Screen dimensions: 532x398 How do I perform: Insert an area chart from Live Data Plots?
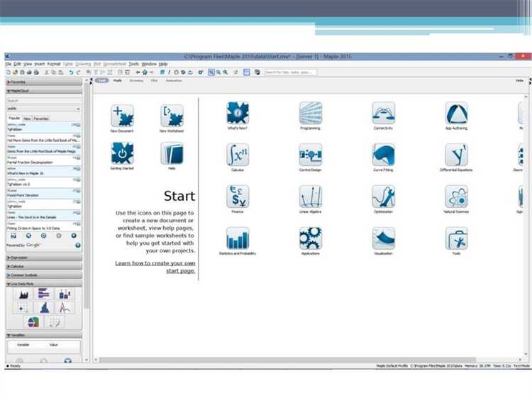(x=23, y=294)
